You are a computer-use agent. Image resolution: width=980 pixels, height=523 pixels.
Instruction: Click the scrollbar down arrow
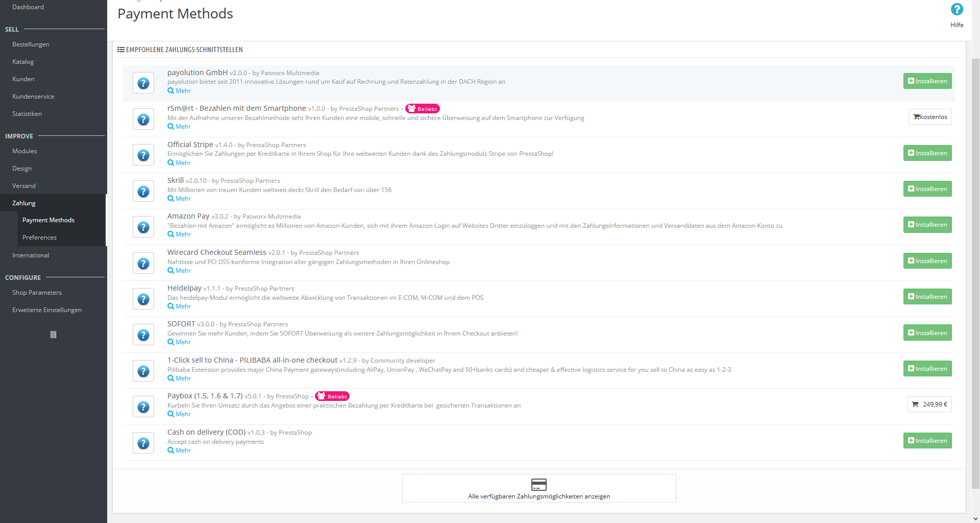975,518
